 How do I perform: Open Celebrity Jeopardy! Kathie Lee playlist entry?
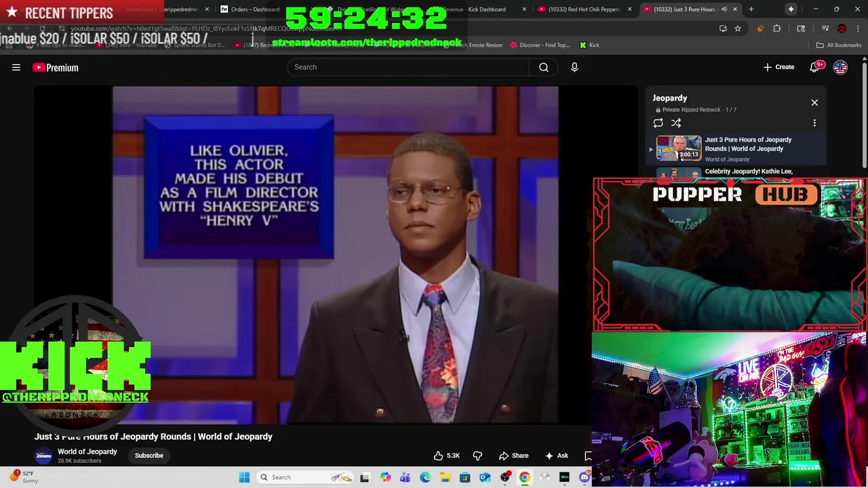click(x=749, y=171)
